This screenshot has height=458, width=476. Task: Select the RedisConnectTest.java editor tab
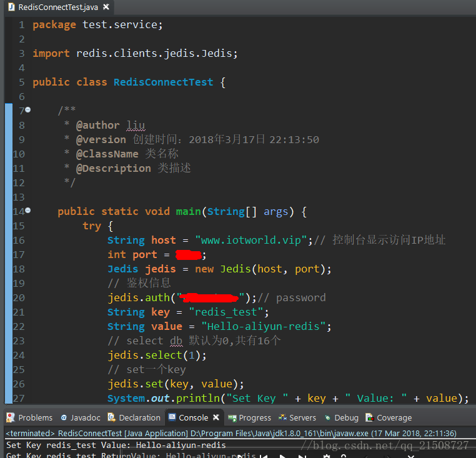tap(58, 7)
